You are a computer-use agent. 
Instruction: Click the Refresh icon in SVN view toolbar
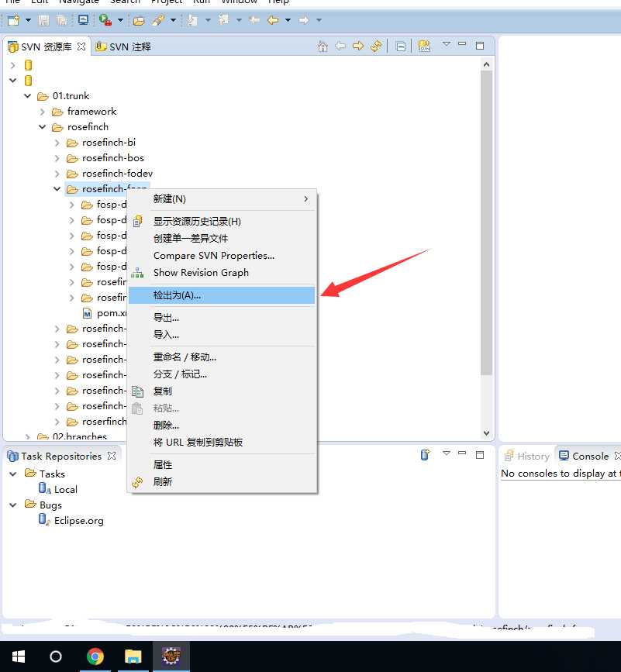[376, 46]
